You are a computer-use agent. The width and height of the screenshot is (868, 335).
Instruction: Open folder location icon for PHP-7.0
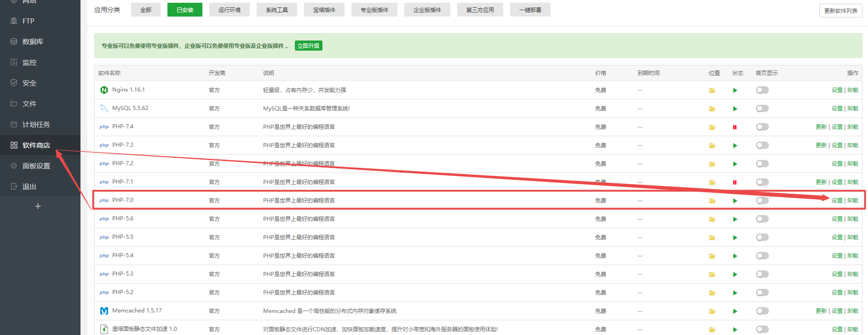[x=712, y=201]
